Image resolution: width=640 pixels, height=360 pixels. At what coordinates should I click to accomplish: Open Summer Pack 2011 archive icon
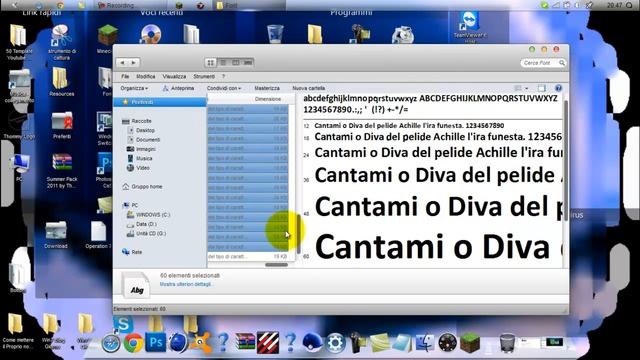[62, 171]
